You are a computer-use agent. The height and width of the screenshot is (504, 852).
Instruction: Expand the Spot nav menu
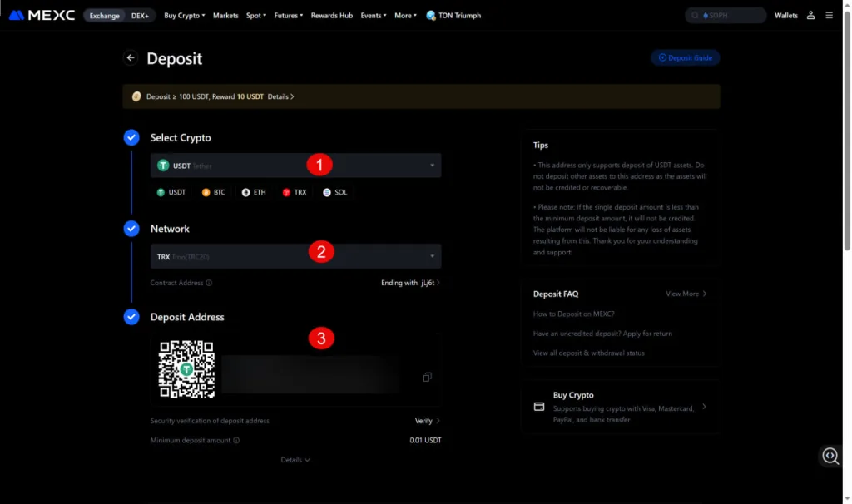click(256, 15)
